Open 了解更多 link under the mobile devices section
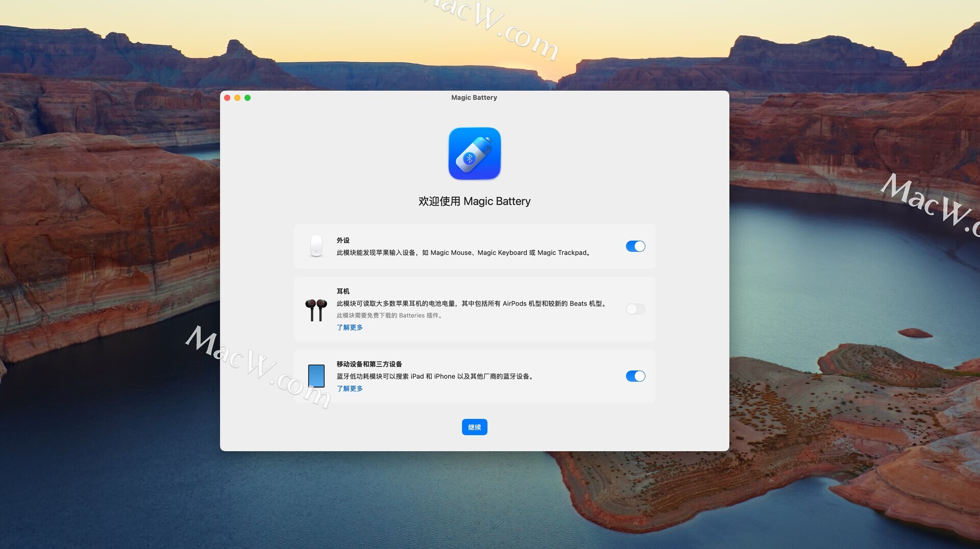This screenshot has width=980, height=549. [x=350, y=389]
